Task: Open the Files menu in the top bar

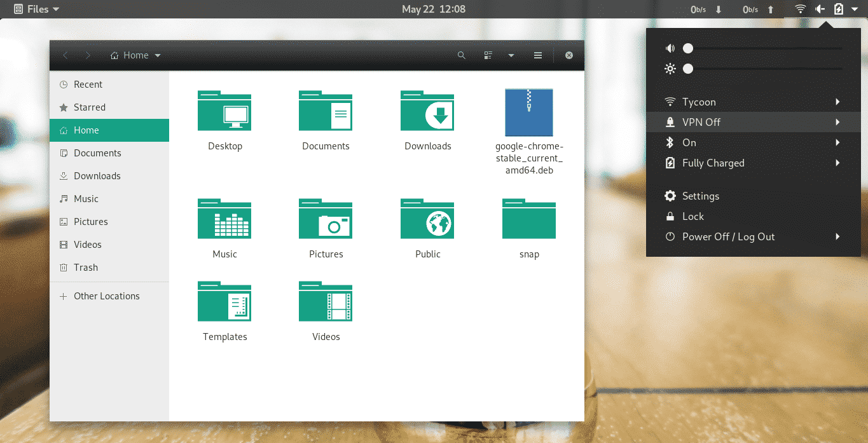Action: click(x=36, y=9)
